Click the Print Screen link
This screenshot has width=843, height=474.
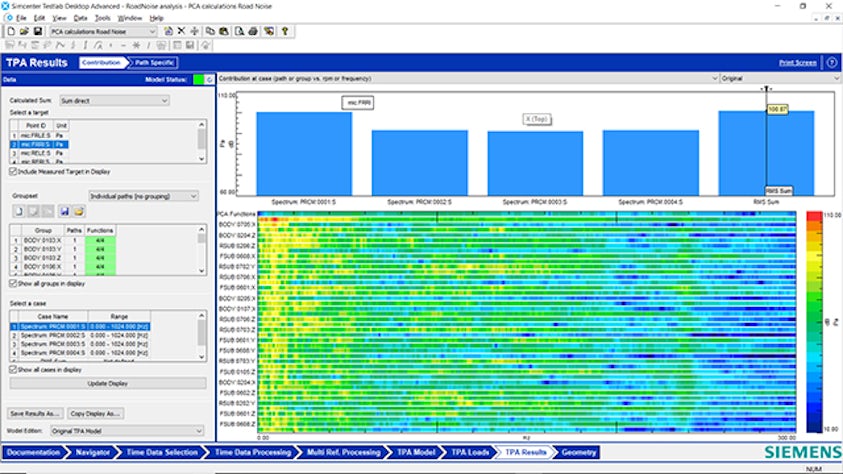click(x=798, y=63)
